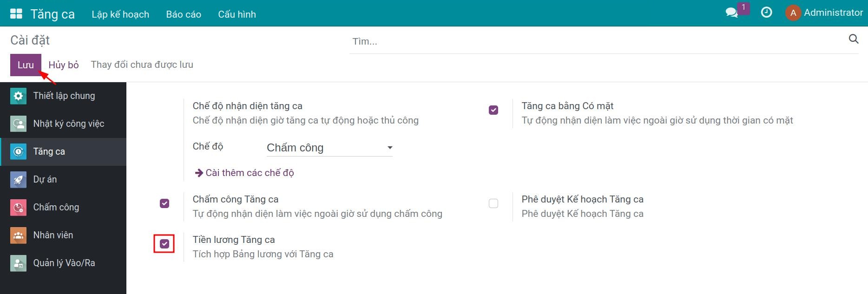868x294 pixels.
Task: Open the Lập kế hoạch menu
Action: 120,14
